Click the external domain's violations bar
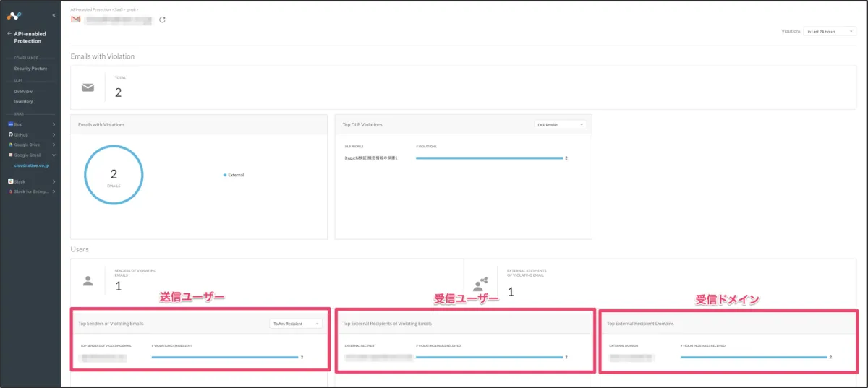 [x=754, y=357]
